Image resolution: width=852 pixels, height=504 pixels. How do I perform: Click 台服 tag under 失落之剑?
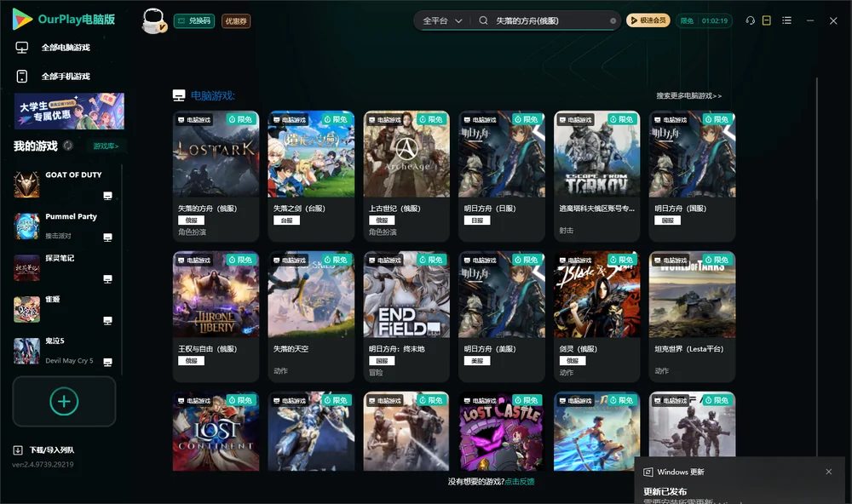286,220
